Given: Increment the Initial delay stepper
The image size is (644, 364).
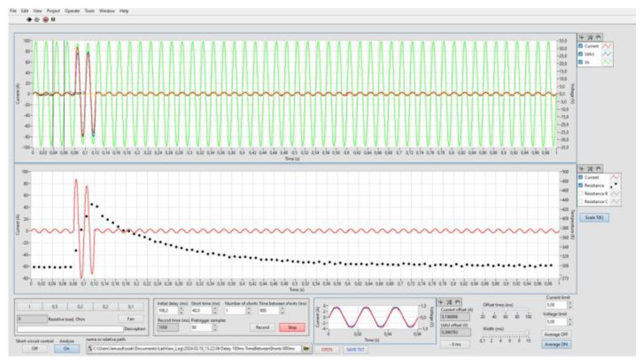Looking at the screenshot, I should 182,309.
